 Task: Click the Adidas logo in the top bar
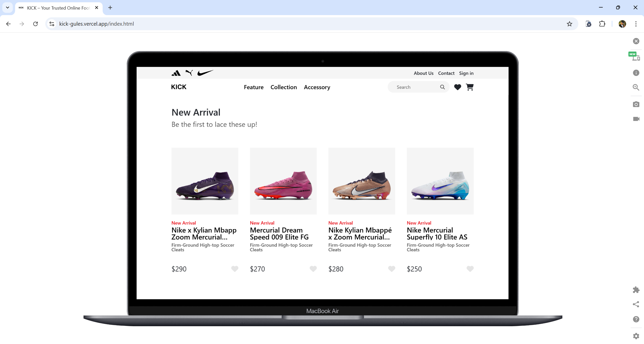point(176,73)
